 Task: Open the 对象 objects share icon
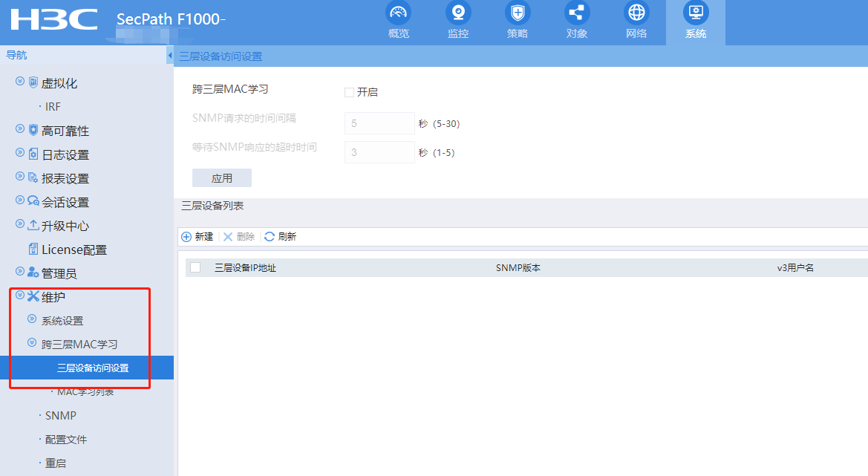pos(577,12)
